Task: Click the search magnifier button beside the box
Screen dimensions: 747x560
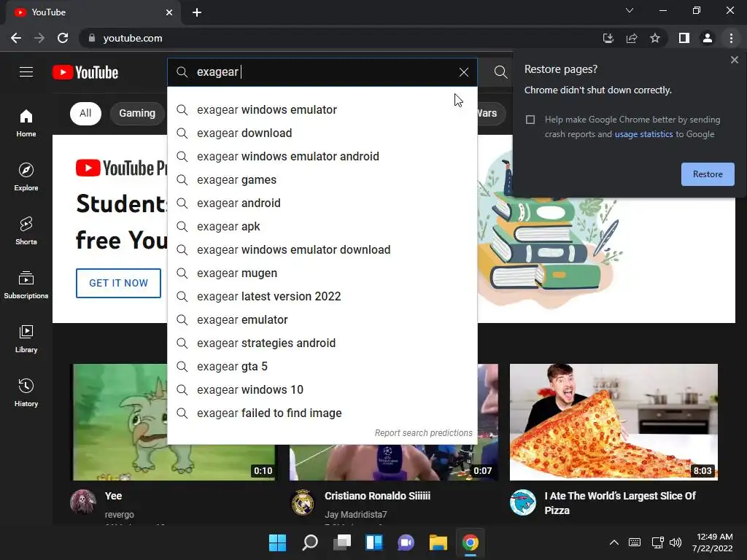Action: click(x=500, y=72)
